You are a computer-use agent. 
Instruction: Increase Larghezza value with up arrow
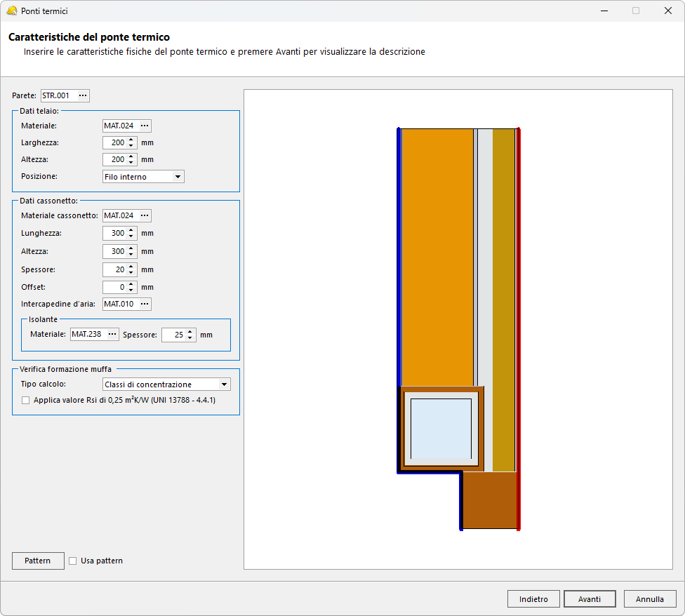(x=131, y=140)
